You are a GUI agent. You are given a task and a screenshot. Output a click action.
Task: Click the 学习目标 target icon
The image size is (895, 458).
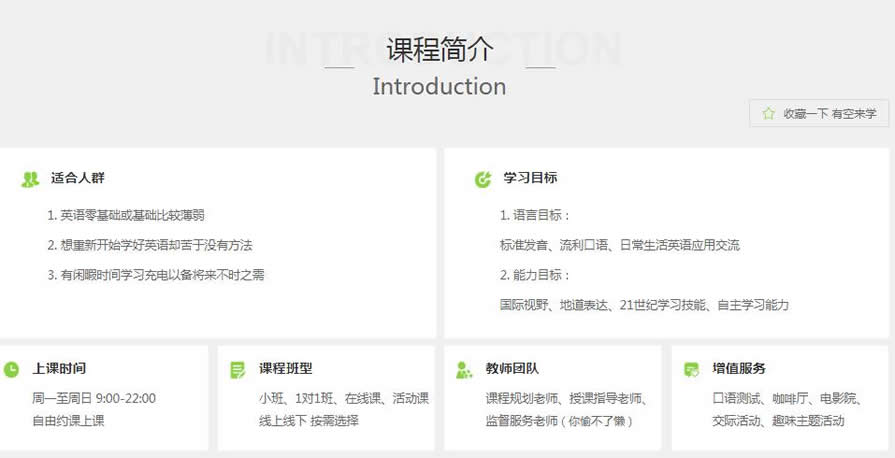(x=483, y=179)
